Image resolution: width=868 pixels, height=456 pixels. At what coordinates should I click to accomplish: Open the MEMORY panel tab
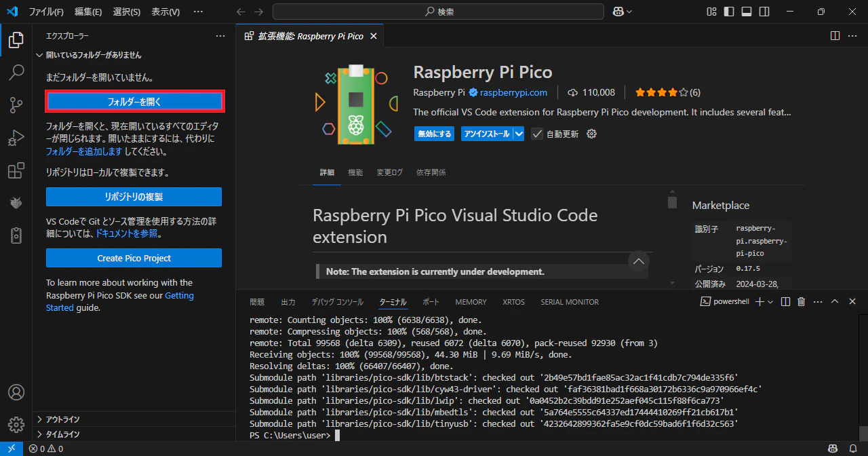tap(471, 302)
